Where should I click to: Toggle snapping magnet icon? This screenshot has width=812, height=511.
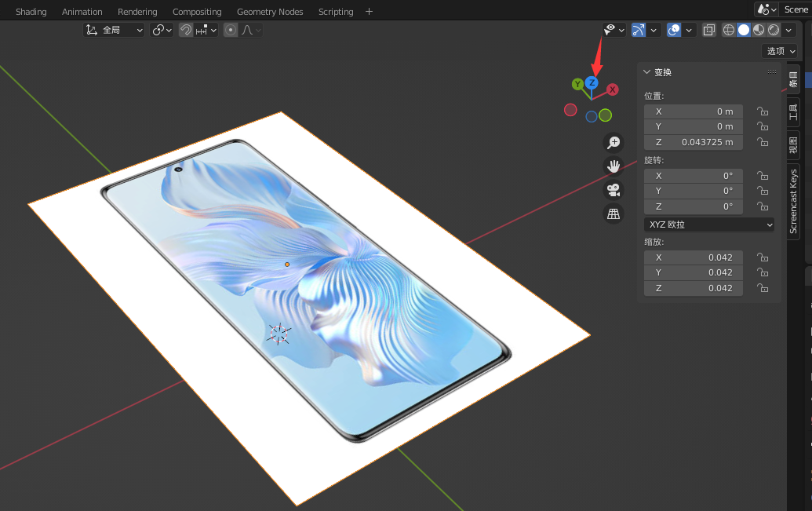coord(186,31)
